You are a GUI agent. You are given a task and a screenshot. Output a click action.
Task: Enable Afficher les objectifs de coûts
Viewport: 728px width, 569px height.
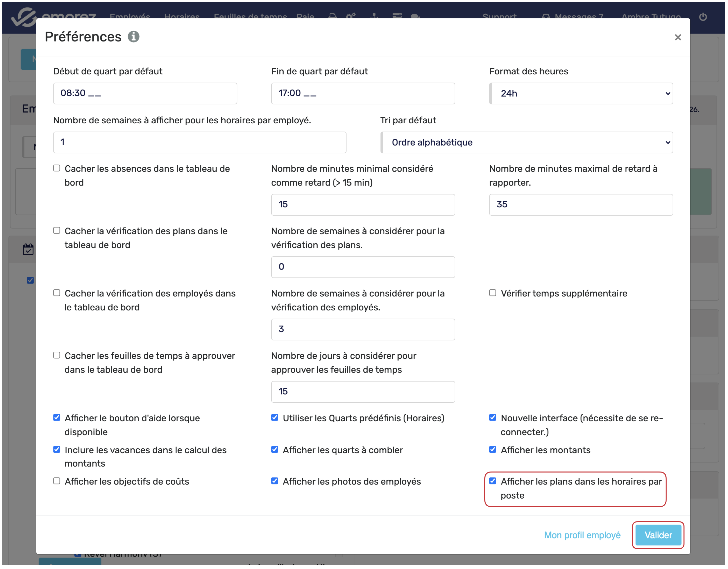pos(57,481)
